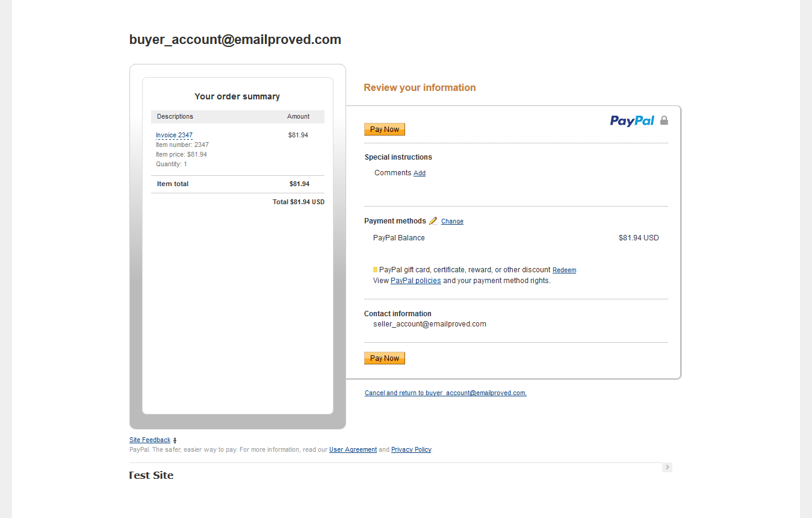The height and width of the screenshot is (518, 812).
Task: Click the buyer_account@emailproved.com page heading
Action: pyautogui.click(x=235, y=40)
